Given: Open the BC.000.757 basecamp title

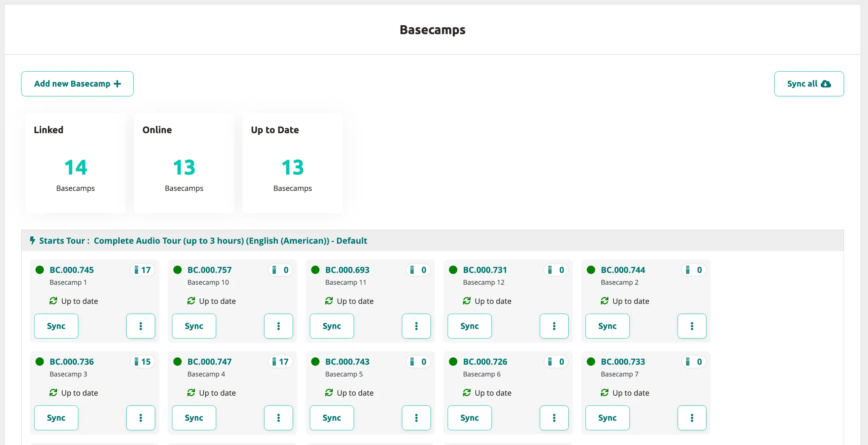Looking at the screenshot, I should (x=210, y=270).
